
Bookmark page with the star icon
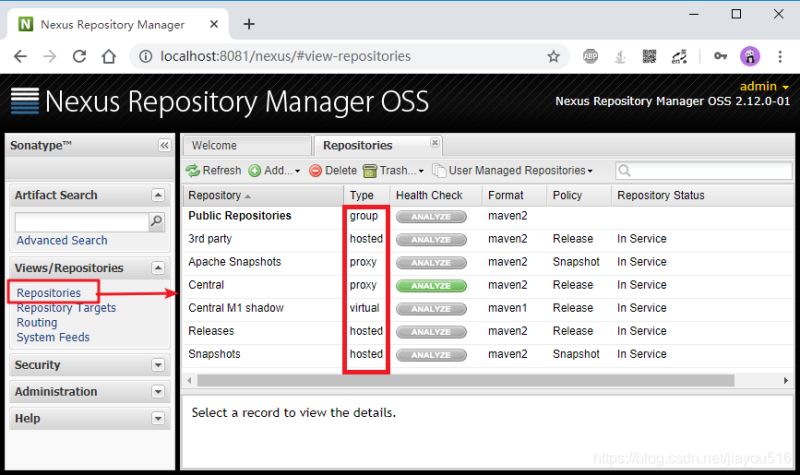(x=554, y=56)
